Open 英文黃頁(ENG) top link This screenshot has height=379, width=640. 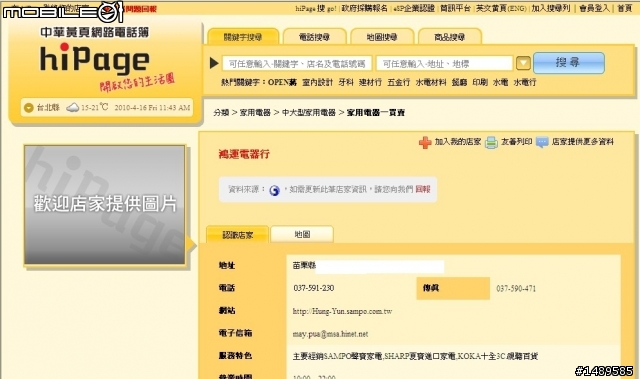(501, 8)
